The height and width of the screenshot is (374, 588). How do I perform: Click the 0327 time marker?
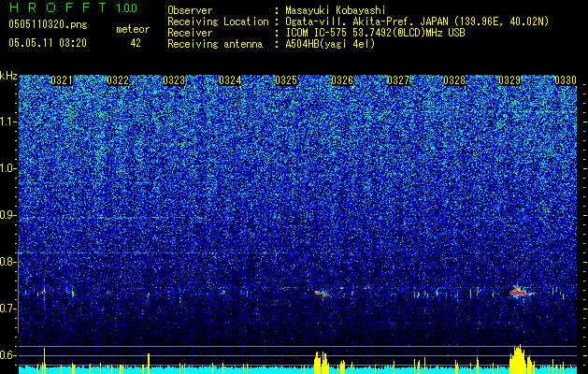pos(398,80)
